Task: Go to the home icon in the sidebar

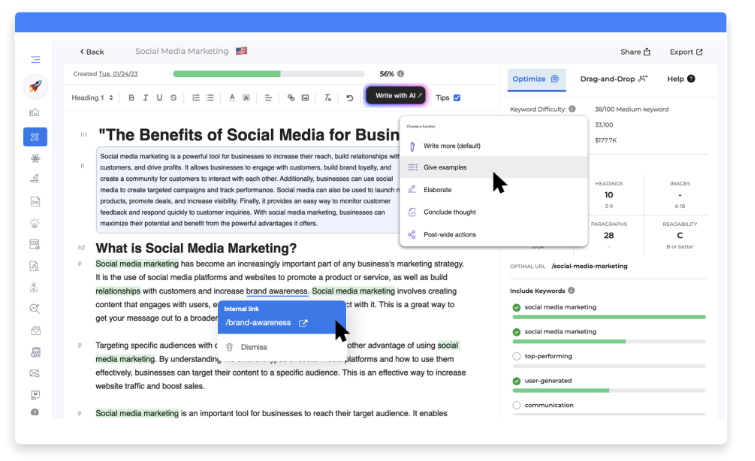Action: tap(35, 112)
